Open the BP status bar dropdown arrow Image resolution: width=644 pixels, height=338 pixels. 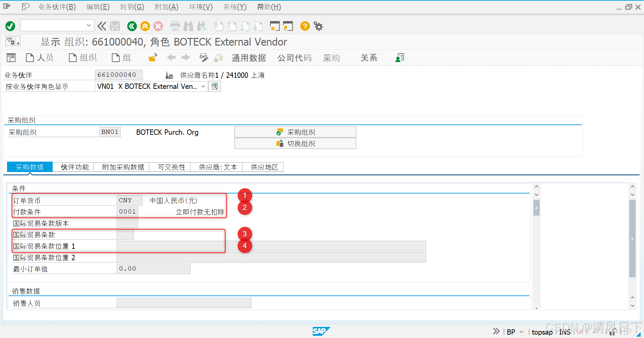522,332
